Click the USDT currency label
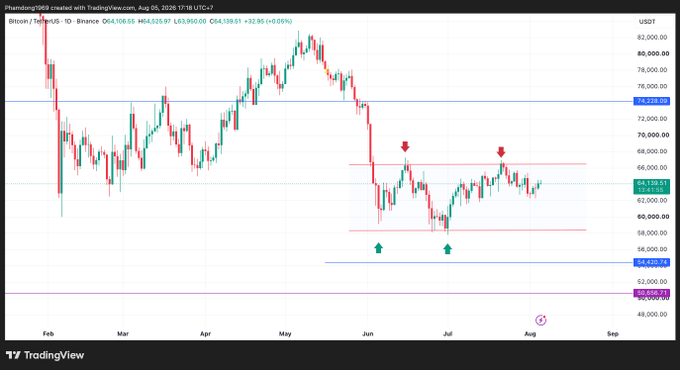 647,22
